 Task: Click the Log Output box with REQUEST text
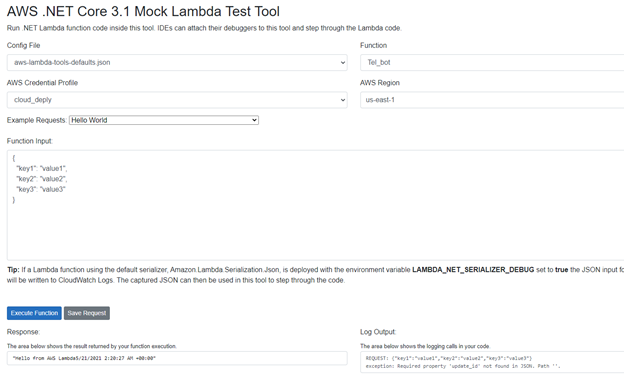pyautogui.click(x=492, y=362)
